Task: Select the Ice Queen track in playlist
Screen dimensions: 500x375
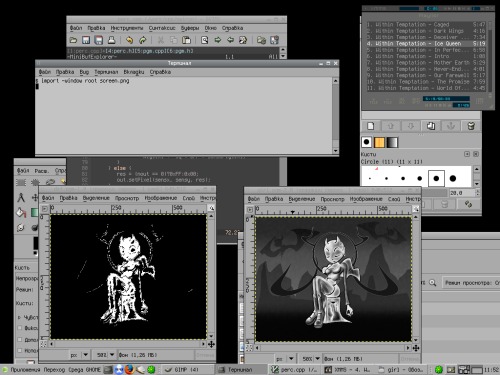Action: coord(426,44)
